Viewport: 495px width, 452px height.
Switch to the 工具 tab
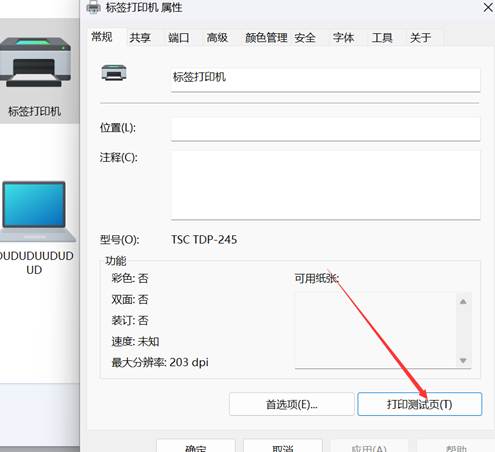click(x=382, y=38)
